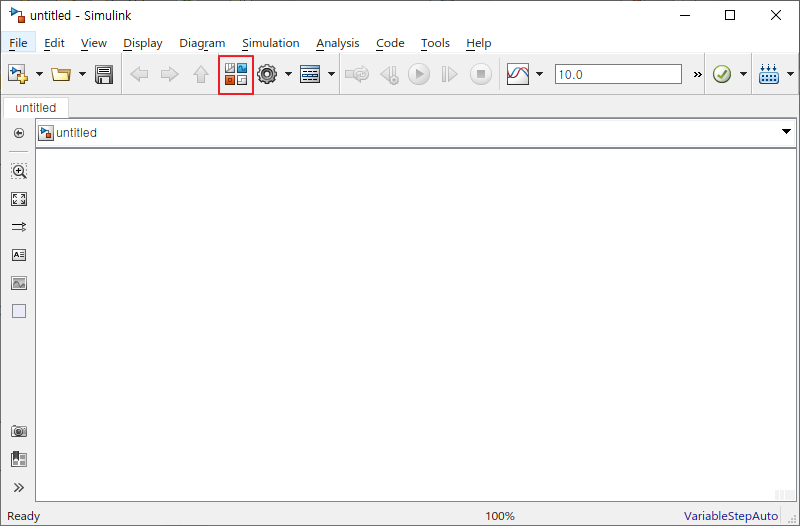
Task: Select the untitled model tab
Action: point(36,108)
